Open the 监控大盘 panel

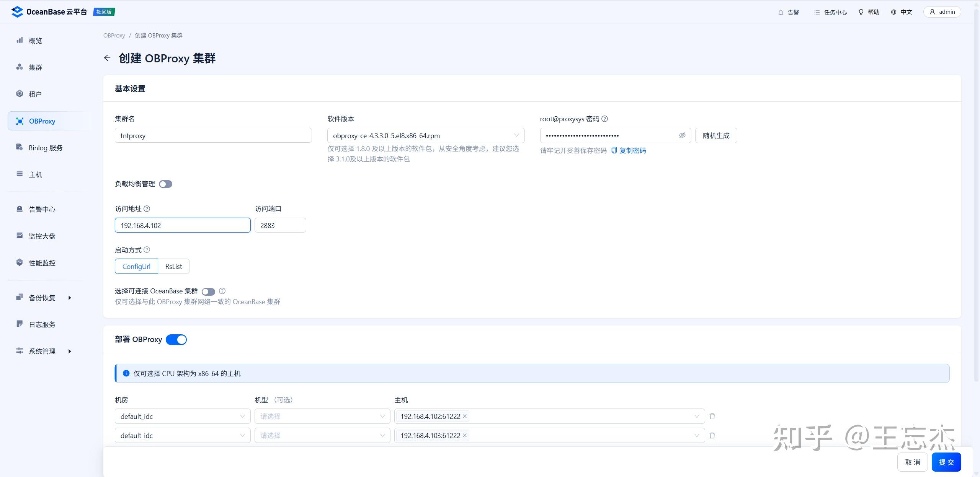click(42, 236)
